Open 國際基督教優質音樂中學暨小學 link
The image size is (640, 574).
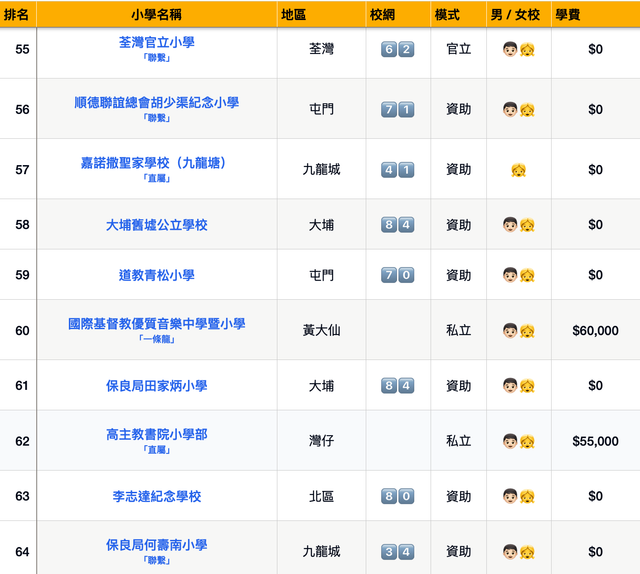click(157, 324)
